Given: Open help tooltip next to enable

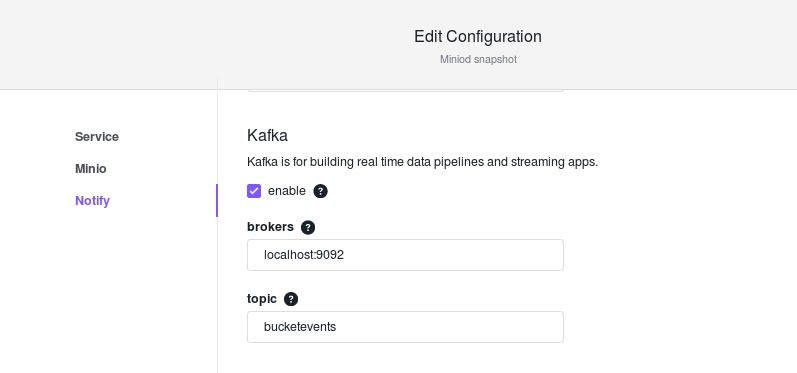Looking at the screenshot, I should pyautogui.click(x=320, y=191).
